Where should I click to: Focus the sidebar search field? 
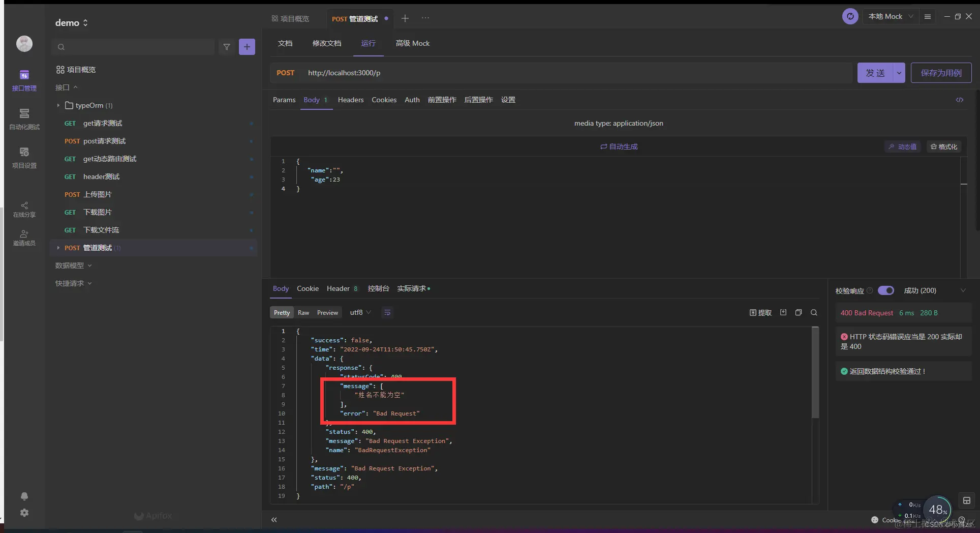[x=133, y=47]
